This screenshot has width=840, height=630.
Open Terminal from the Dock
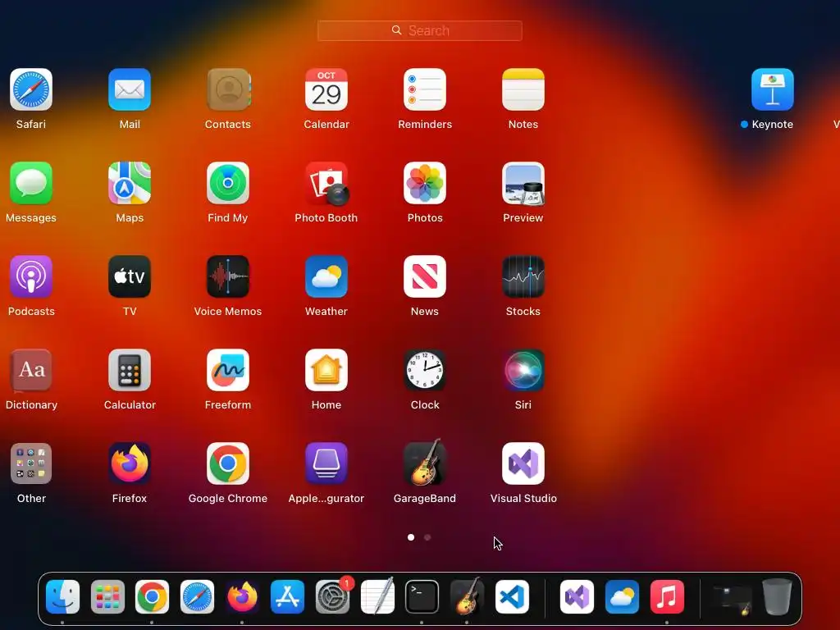tap(422, 597)
